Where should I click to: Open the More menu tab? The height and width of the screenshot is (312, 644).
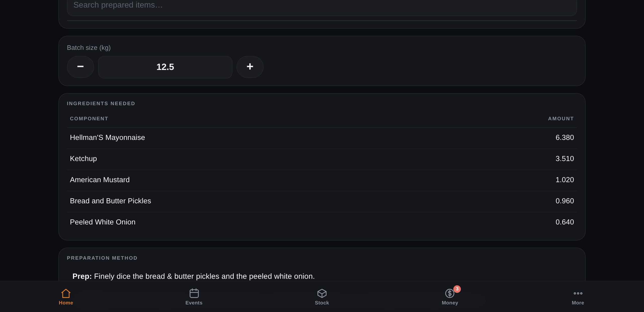pos(578,297)
